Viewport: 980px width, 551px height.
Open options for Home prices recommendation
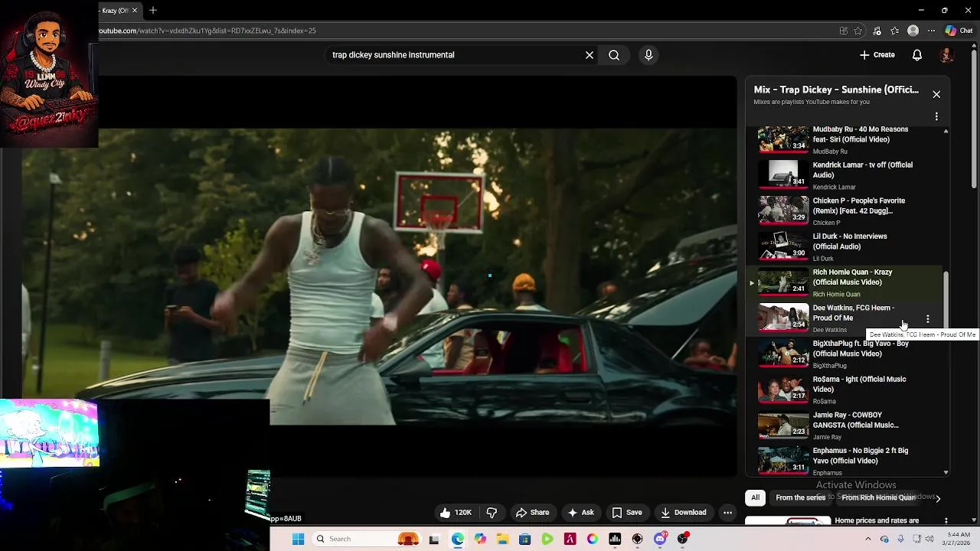pos(946,521)
